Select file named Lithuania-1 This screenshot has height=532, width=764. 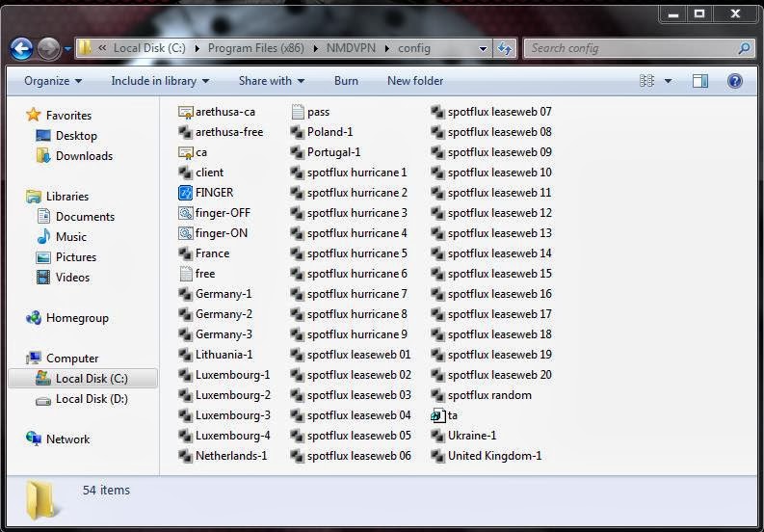[x=224, y=355]
